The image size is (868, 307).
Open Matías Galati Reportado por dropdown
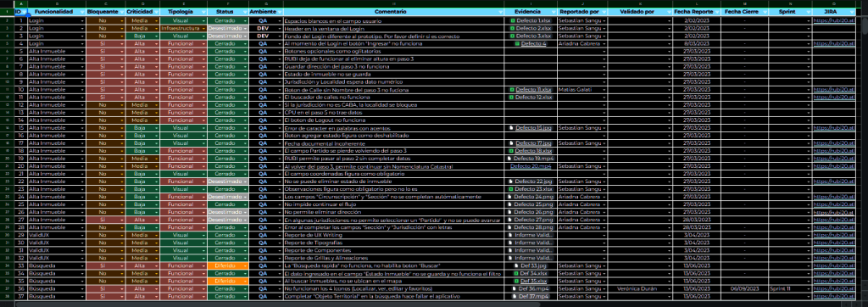604,90
